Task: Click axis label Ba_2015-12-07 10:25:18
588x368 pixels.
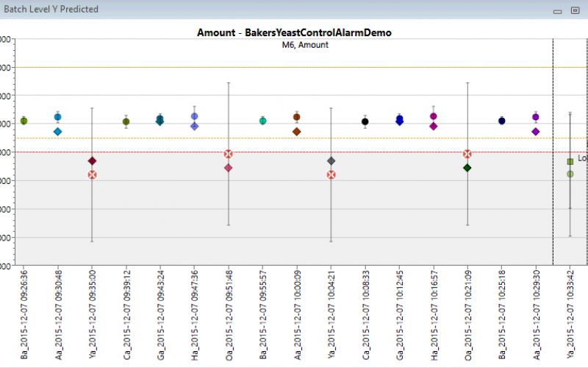Action: (x=502, y=315)
